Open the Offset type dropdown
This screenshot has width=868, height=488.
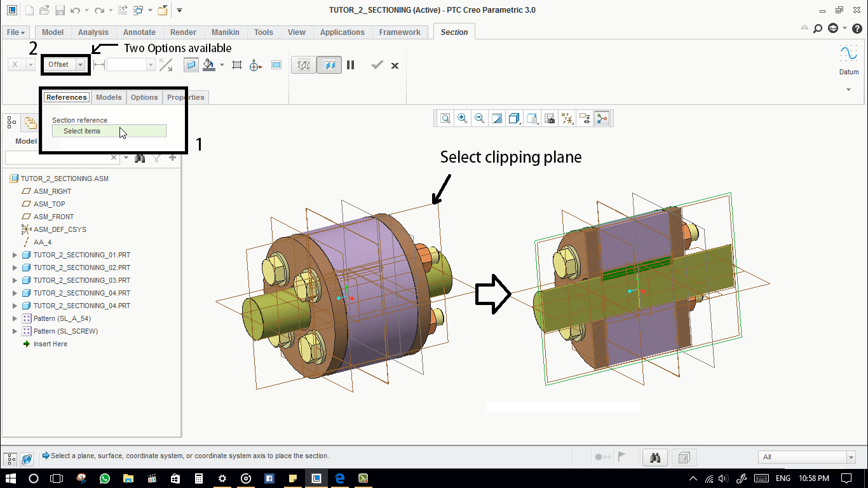[x=80, y=65]
